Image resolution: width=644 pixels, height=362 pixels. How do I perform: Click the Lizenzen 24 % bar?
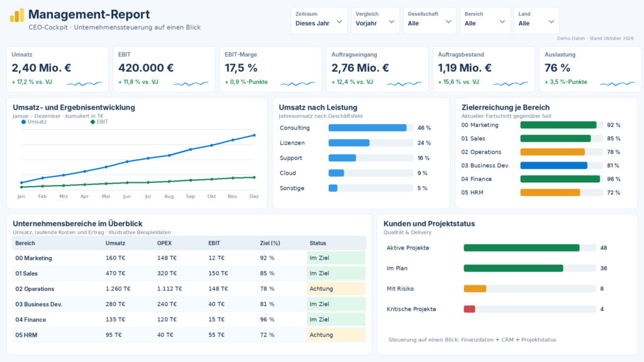pyautogui.click(x=349, y=143)
